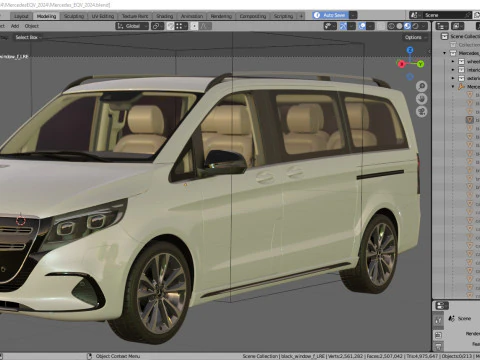480x360 pixels.
Task: Collapse the Mercedes armature object in outliner
Action: [453, 86]
